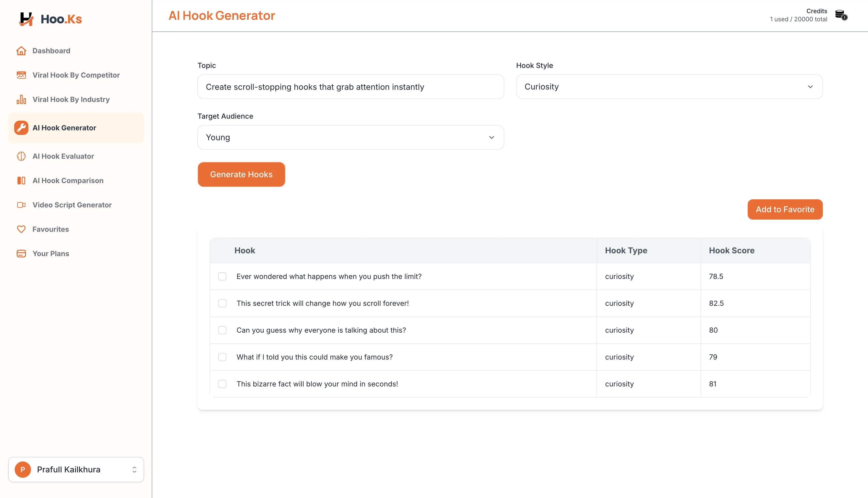Navigate to AI Hook Comparison
Image resolution: width=868 pixels, height=498 pixels.
[x=68, y=180]
